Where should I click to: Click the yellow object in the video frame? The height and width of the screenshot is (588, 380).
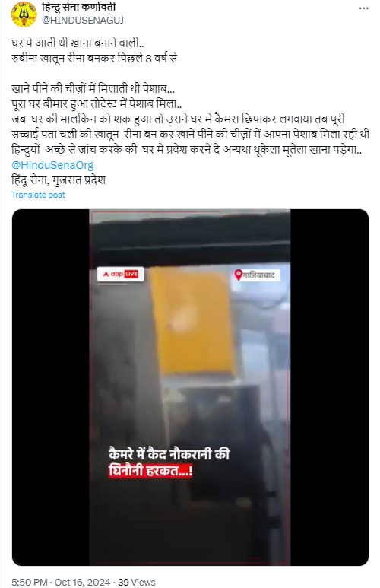click(x=192, y=321)
